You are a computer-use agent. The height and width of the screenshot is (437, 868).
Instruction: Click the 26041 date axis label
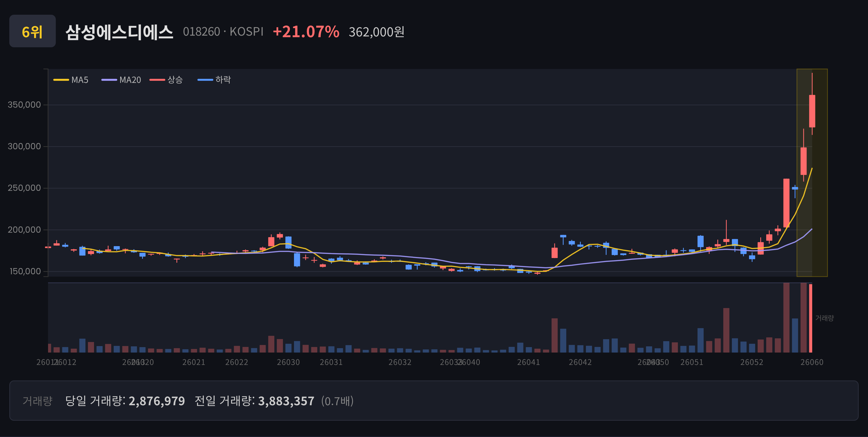coord(529,362)
